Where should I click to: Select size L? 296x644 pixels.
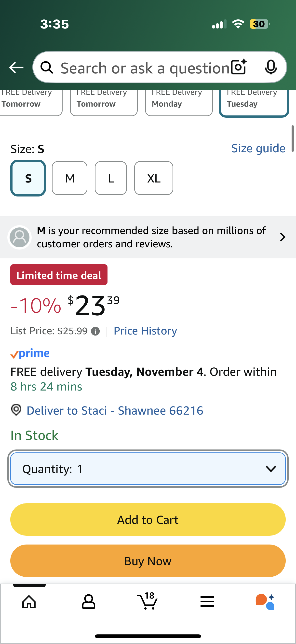point(111,178)
